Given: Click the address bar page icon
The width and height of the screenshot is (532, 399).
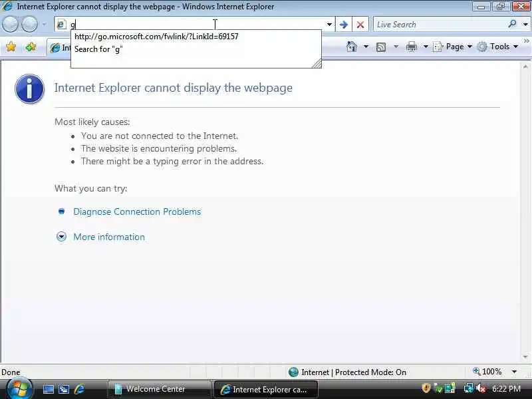Looking at the screenshot, I should point(61,25).
